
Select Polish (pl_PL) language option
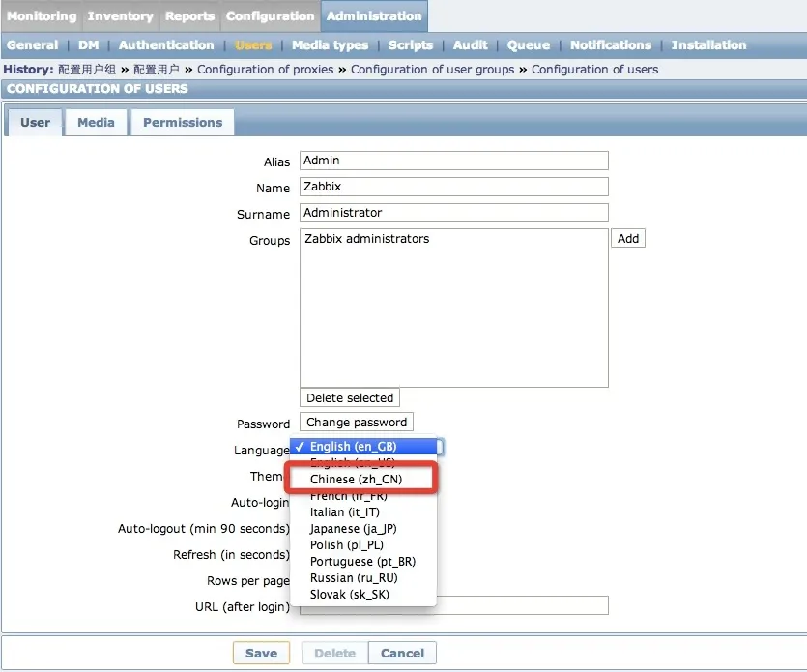tap(363, 544)
